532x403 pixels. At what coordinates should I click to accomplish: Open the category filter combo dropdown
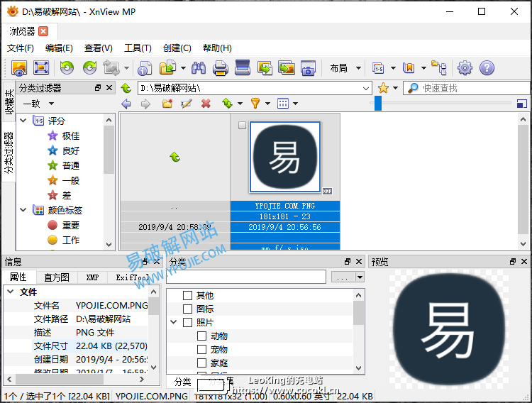[360, 277]
